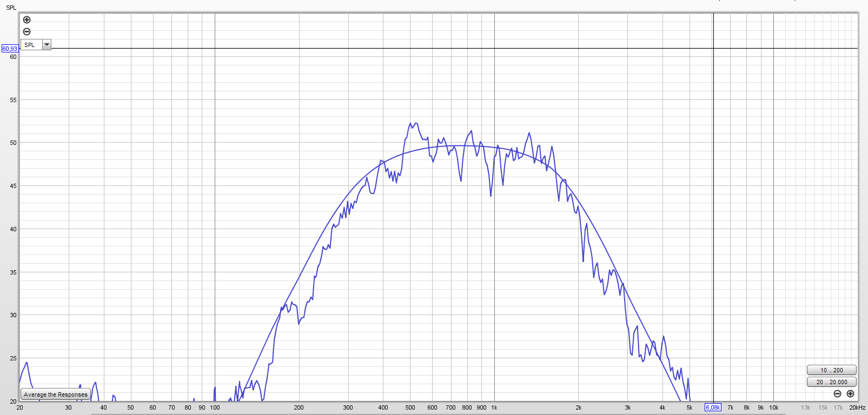
Task: Click the SPL axis title above the graph
Action: [11, 8]
